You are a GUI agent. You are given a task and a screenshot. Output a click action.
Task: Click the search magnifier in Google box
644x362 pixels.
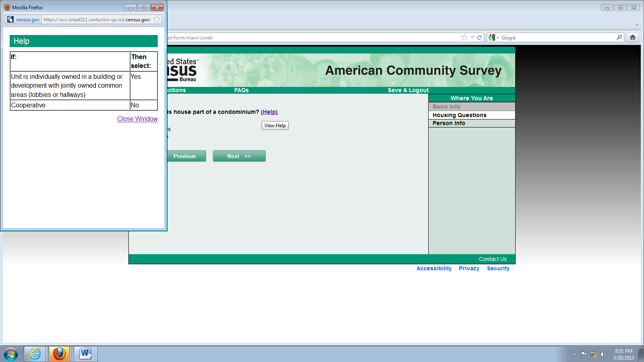pyautogui.click(x=619, y=37)
